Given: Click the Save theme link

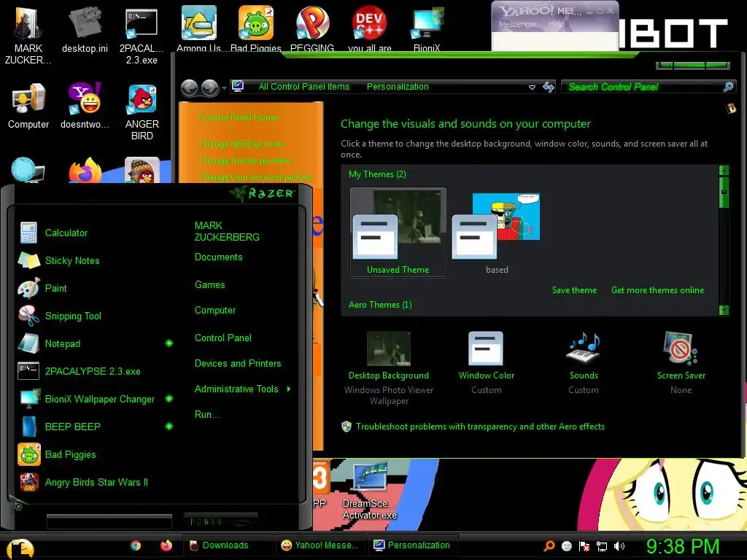Looking at the screenshot, I should (x=574, y=290).
